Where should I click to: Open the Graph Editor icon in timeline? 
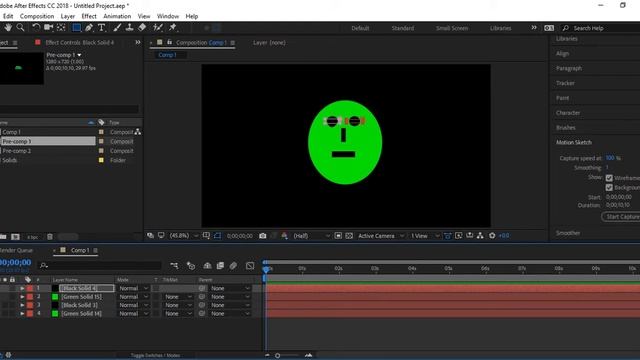point(250,266)
